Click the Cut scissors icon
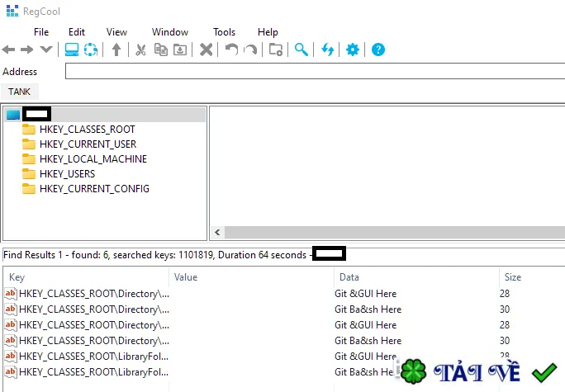The width and height of the screenshot is (565, 392). click(x=140, y=50)
